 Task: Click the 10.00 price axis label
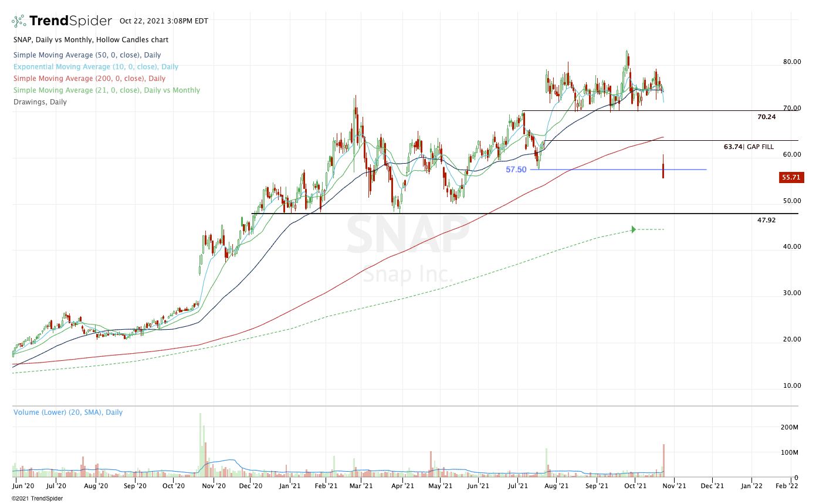coord(792,385)
